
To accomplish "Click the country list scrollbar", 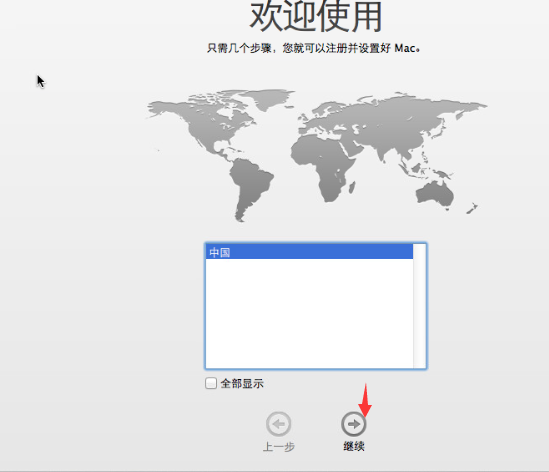I will click(x=419, y=306).
